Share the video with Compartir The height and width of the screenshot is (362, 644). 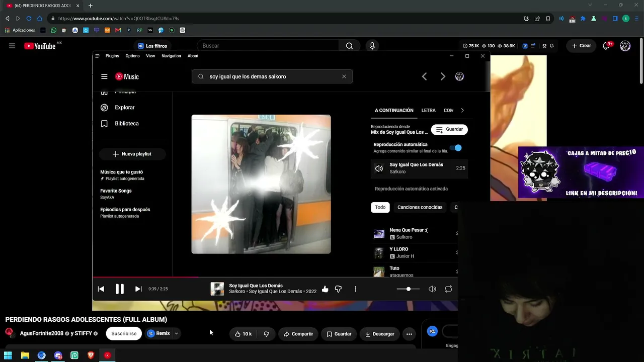click(x=298, y=334)
